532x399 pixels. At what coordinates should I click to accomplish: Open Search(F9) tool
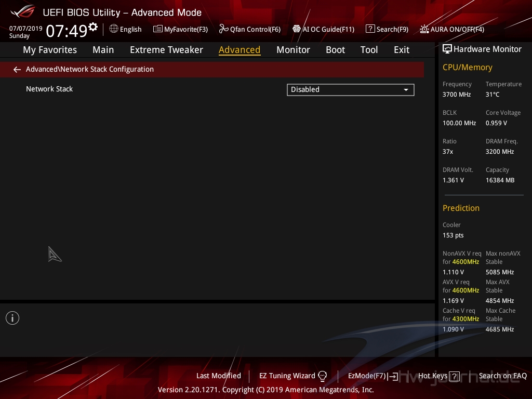coord(387,29)
